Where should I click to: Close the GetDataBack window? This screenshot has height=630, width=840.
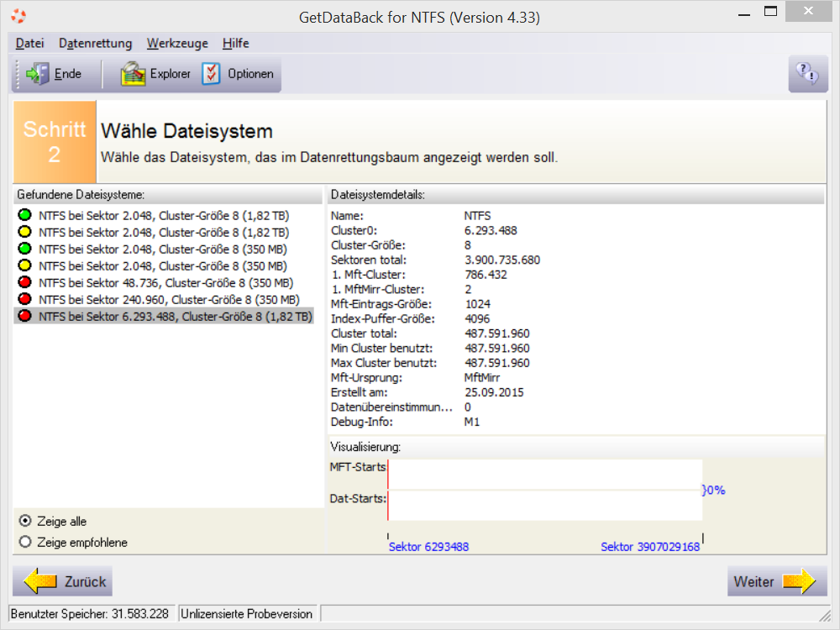coord(808,11)
